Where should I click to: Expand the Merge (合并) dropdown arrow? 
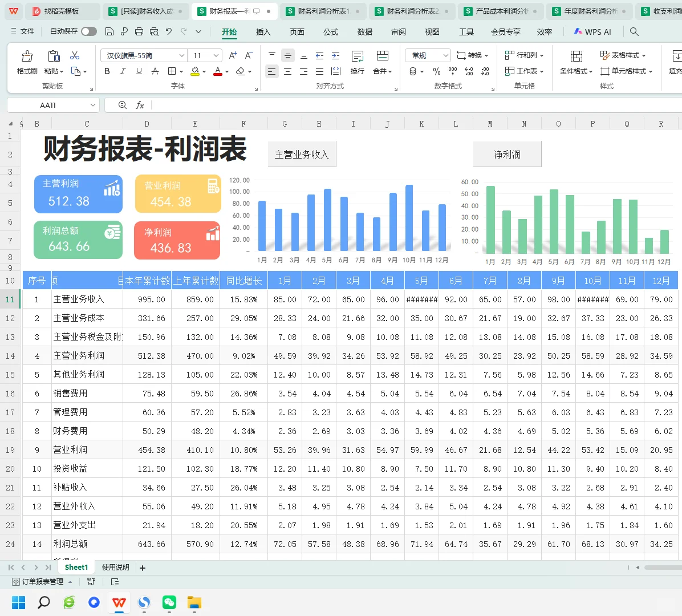pos(390,71)
